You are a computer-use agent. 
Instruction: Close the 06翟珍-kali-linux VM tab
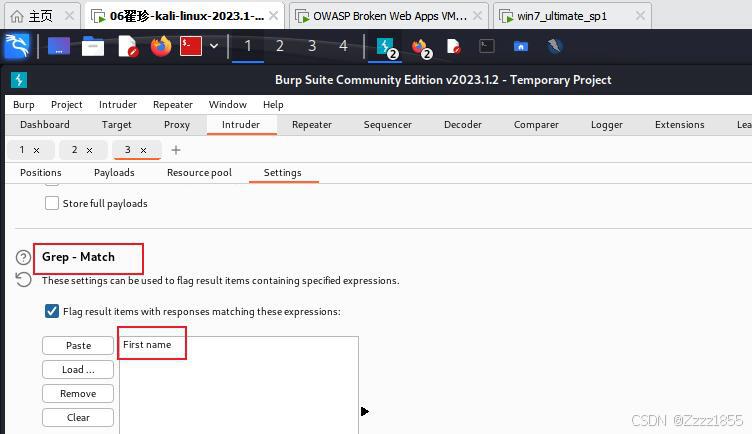coord(273,16)
